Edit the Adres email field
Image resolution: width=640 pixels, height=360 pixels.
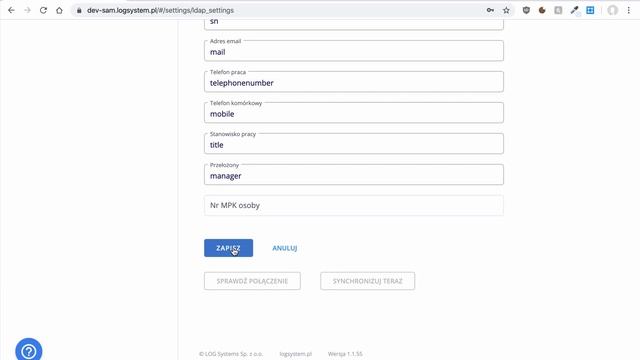[x=353, y=51]
